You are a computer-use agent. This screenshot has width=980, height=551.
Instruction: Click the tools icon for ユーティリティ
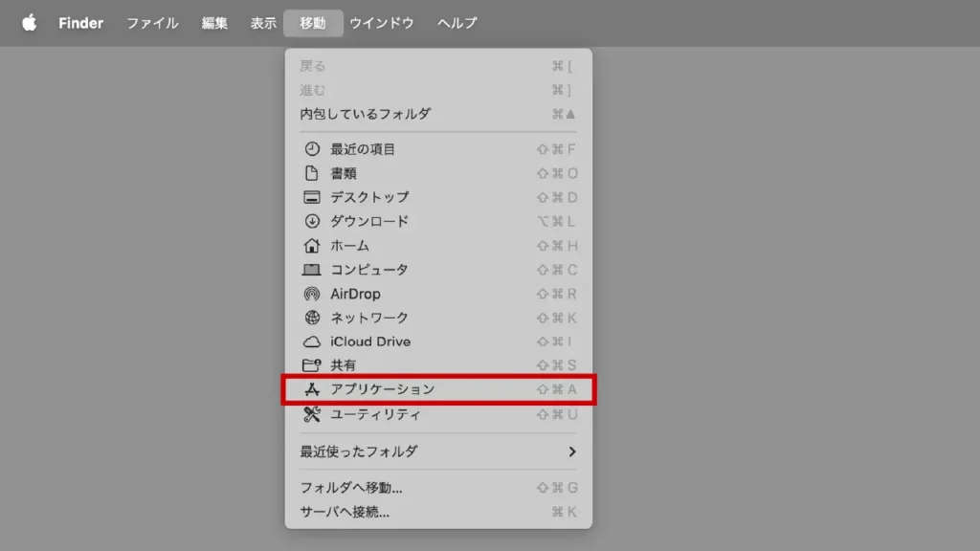pos(311,414)
